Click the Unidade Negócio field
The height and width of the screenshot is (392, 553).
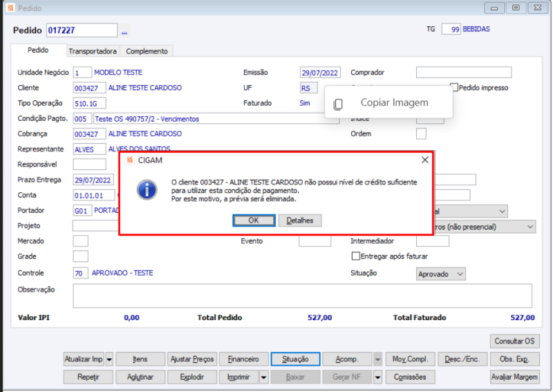[x=82, y=73]
